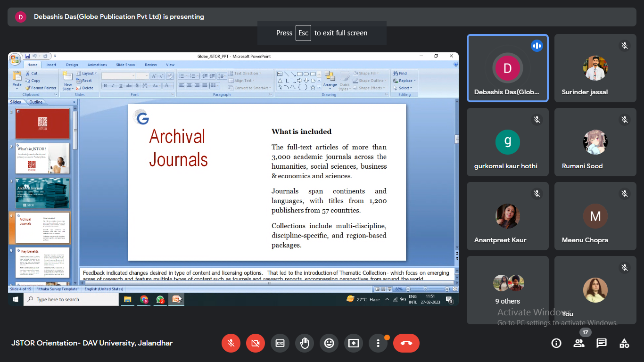The width and height of the screenshot is (644, 362).
Task: Open the activities icon
Action: 624,344
